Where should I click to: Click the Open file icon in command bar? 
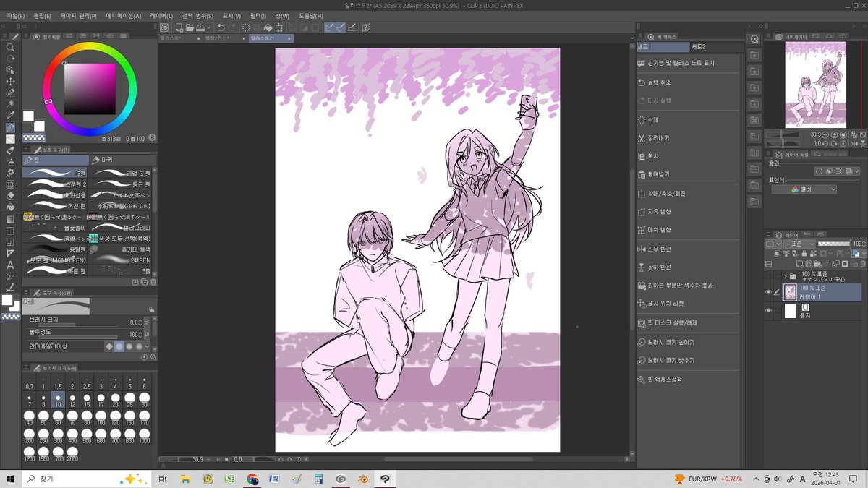pos(189,27)
